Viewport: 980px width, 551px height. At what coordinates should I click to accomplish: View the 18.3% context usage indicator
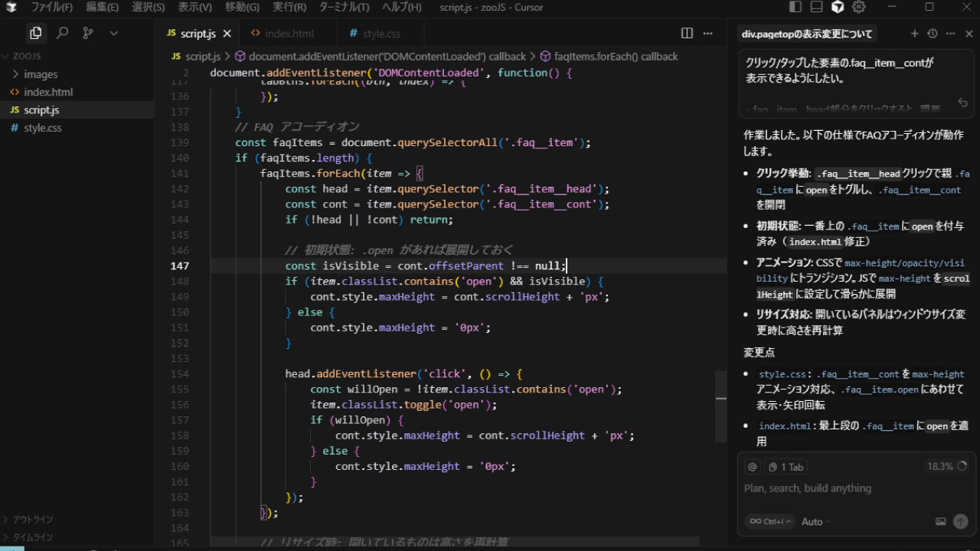pyautogui.click(x=947, y=466)
